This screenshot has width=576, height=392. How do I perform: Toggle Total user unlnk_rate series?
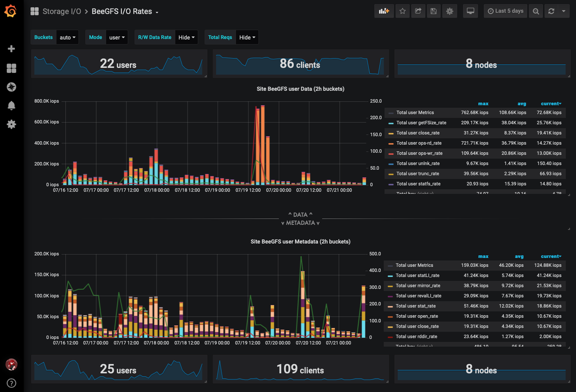tap(418, 164)
